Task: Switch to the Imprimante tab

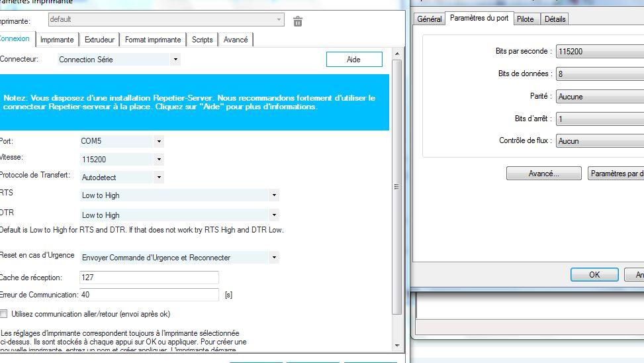Action: pyautogui.click(x=57, y=40)
